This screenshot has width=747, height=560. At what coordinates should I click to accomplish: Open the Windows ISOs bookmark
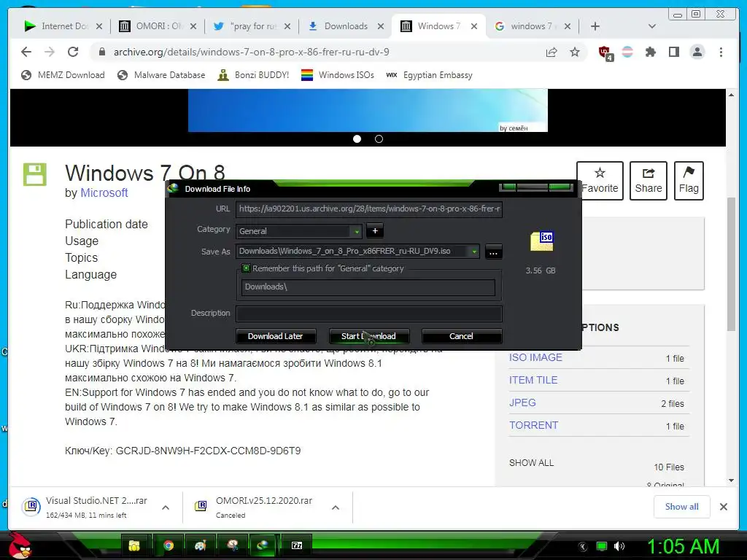338,75
